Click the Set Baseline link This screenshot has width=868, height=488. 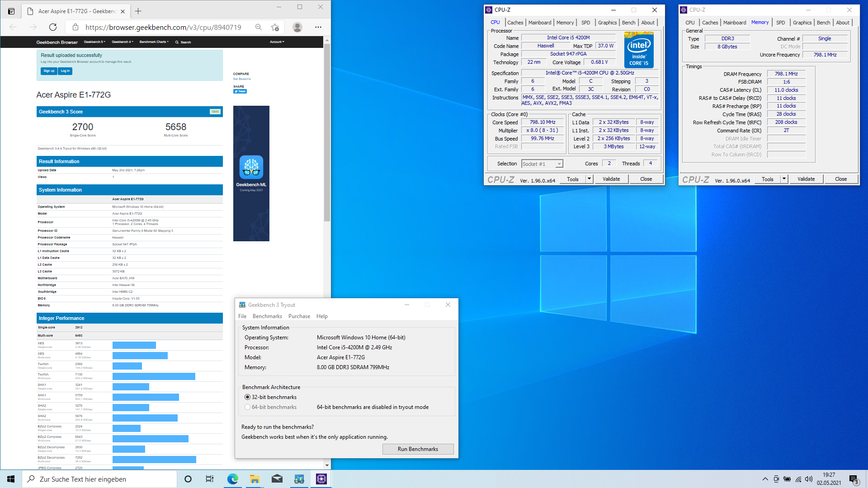click(x=242, y=79)
